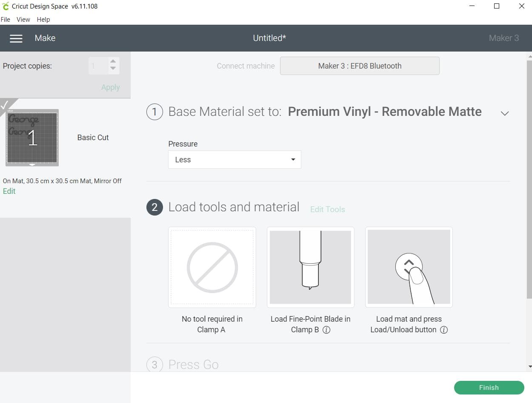This screenshot has height=403, width=532.
Task: Click the Edit Tools link
Action: (328, 210)
